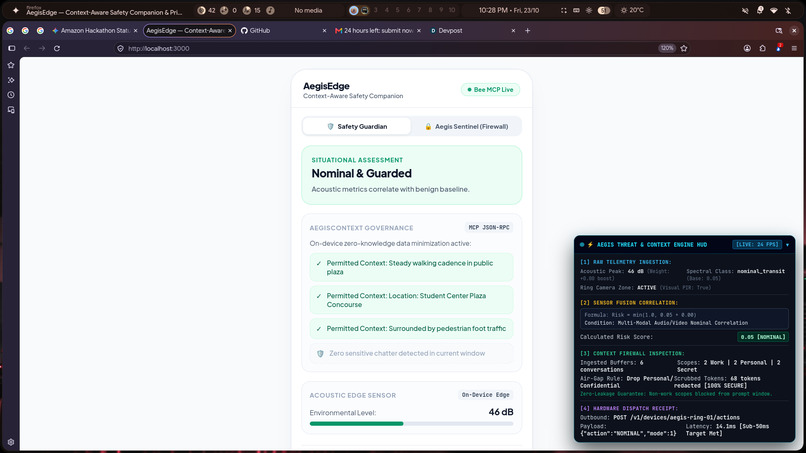This screenshot has height=453, width=806.
Task: Switch to Aegis Sentinel (Firewall) tab
Action: coord(466,126)
